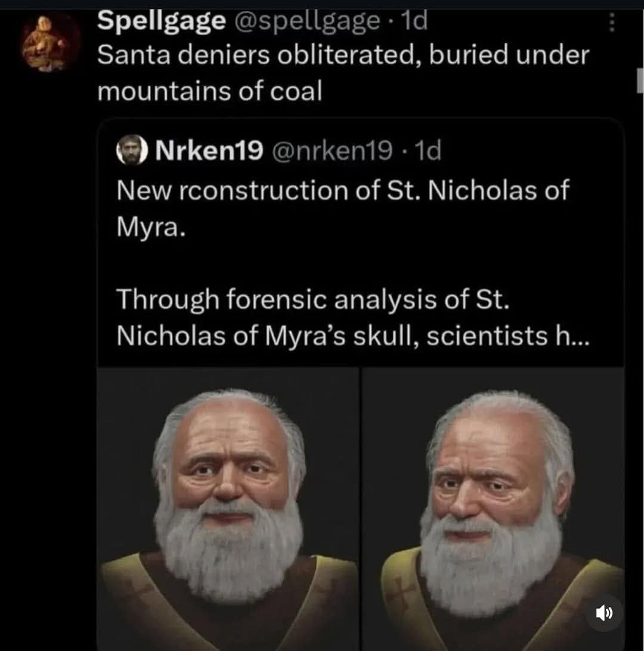This screenshot has height=651, width=644.
Task: Mute the video using the speaker icon
Action: [x=606, y=612]
